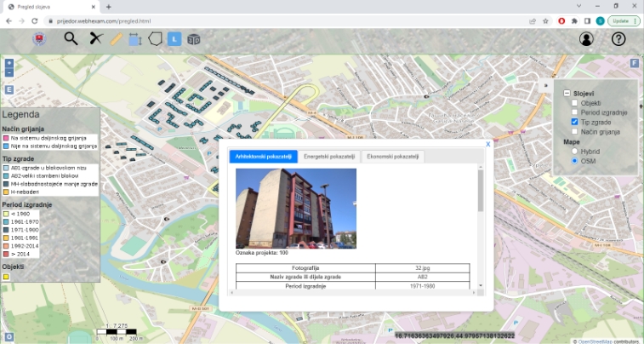Choose the polygon drawing tool

pos(155,38)
